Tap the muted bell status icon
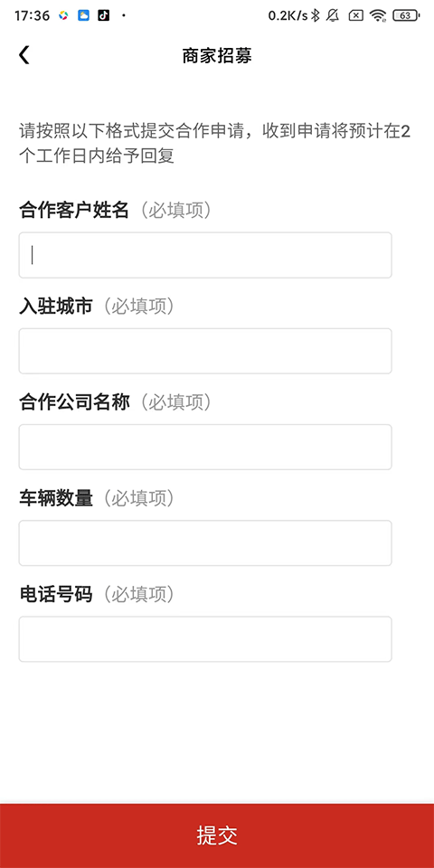Image resolution: width=434 pixels, height=868 pixels. point(333,15)
